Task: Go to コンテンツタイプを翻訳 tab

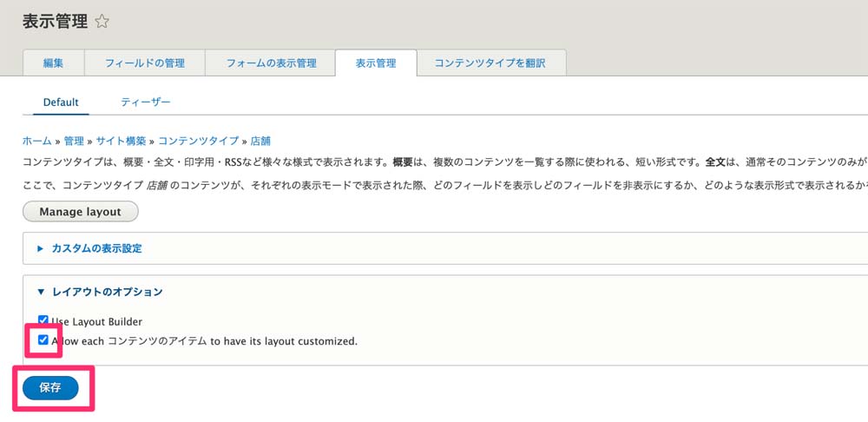Action: [x=490, y=63]
